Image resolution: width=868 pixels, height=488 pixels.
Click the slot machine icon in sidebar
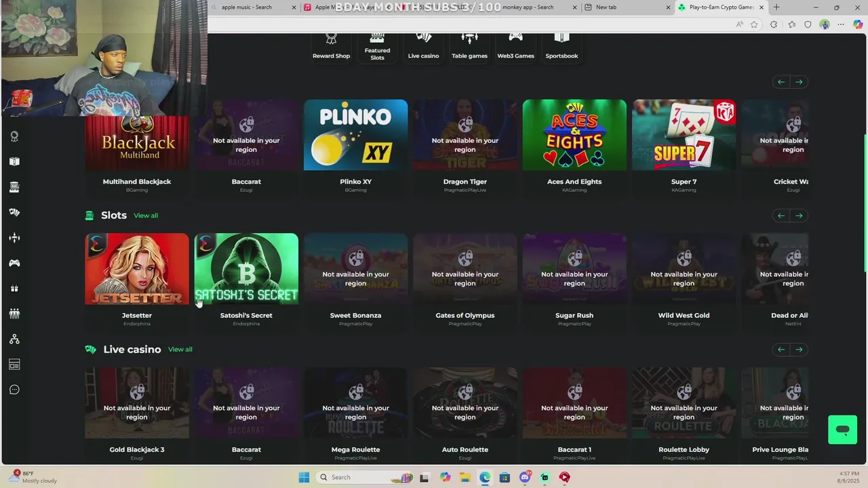(x=14, y=187)
